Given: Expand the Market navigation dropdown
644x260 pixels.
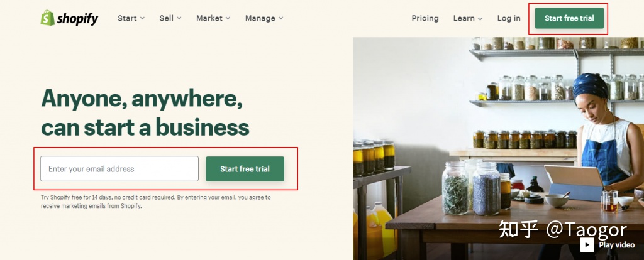Looking at the screenshot, I should tap(213, 18).
